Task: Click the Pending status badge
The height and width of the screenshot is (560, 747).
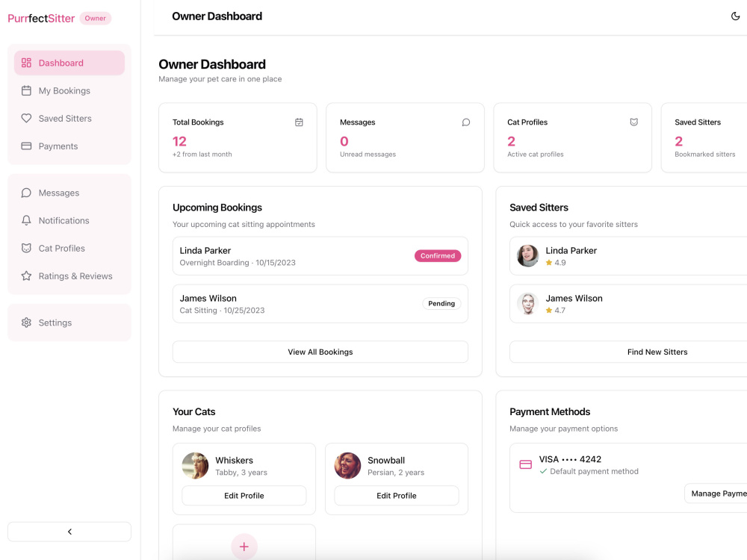Action: click(441, 303)
